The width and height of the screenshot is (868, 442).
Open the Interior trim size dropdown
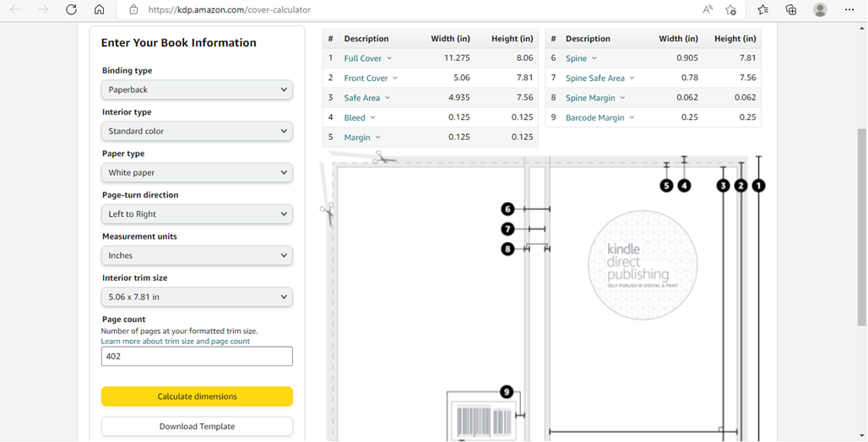point(197,297)
